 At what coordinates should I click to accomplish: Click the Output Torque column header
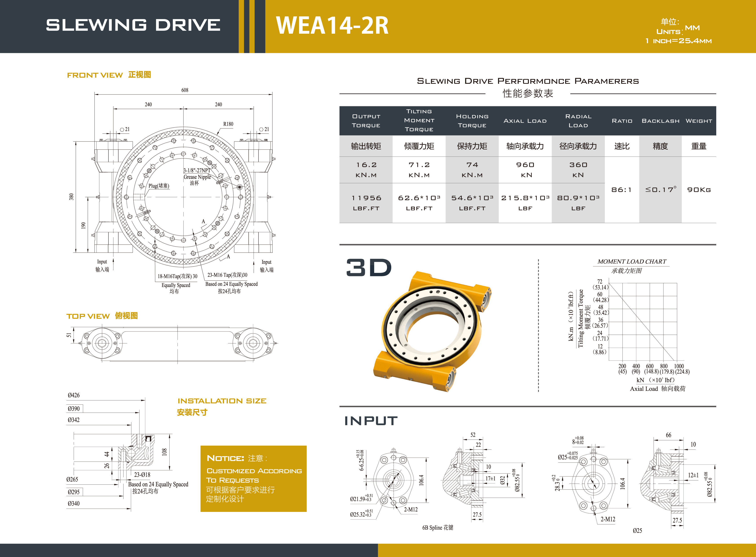click(366, 121)
